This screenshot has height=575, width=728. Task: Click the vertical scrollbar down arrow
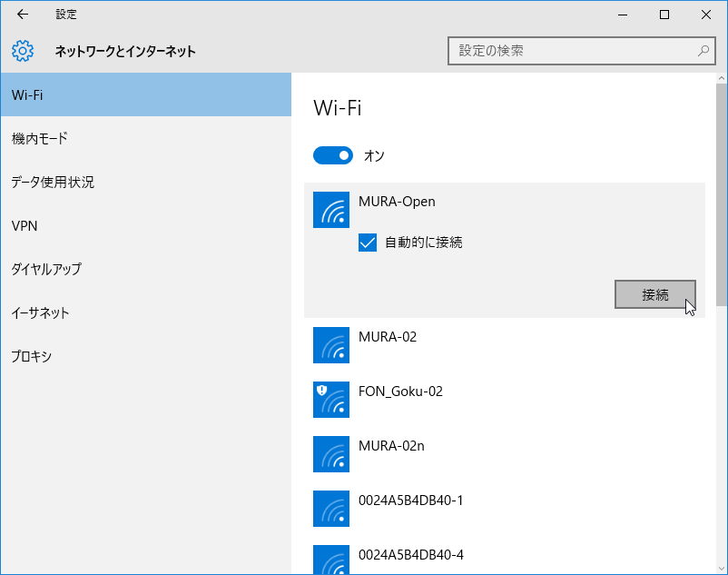[722, 569]
